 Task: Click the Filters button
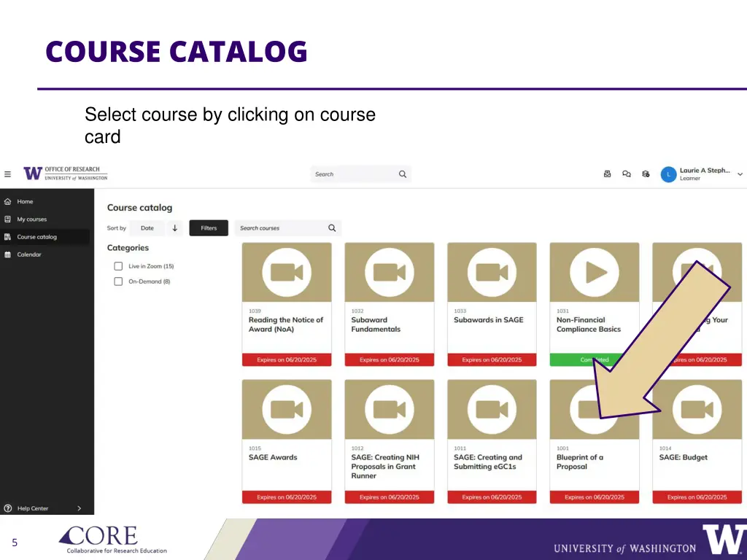[x=209, y=228]
